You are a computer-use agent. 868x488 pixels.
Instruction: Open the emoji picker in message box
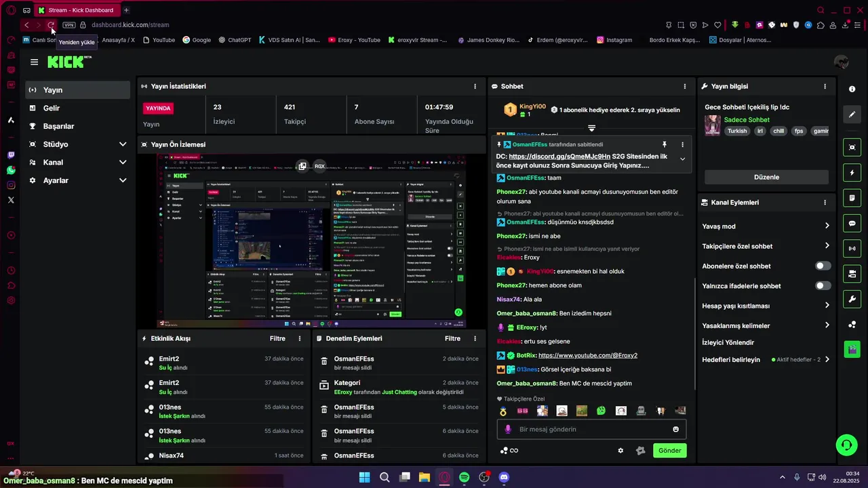(675, 429)
